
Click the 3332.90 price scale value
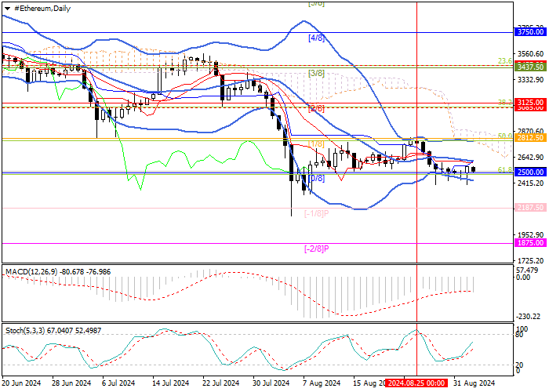(530, 80)
